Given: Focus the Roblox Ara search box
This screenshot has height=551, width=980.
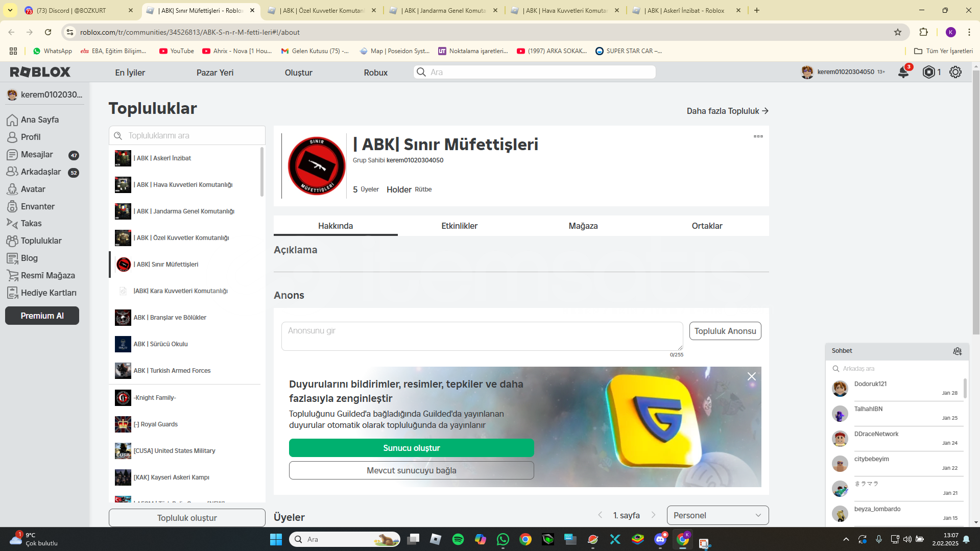Looking at the screenshot, I should (534, 72).
